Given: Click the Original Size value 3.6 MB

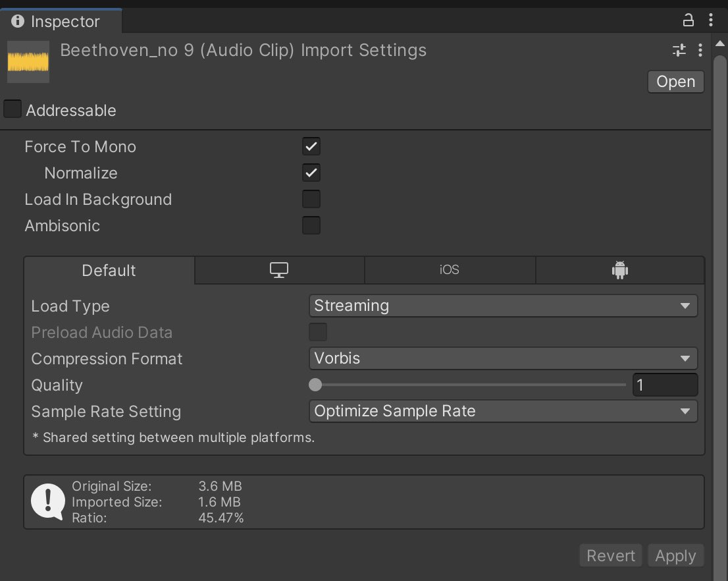Looking at the screenshot, I should tap(220, 486).
